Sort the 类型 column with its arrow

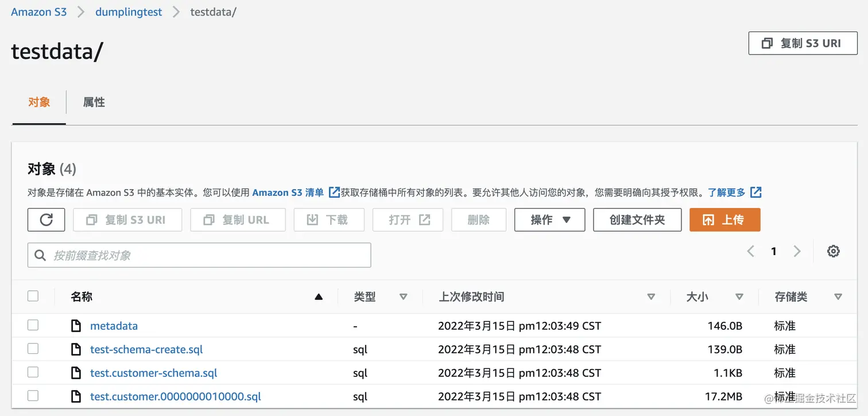pos(403,297)
